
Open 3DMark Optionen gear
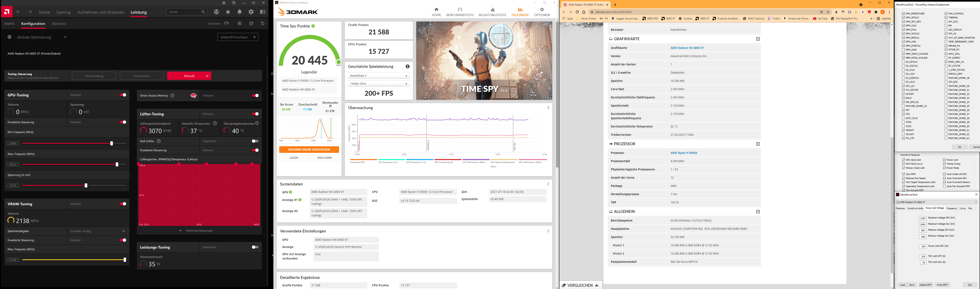coord(542,9)
